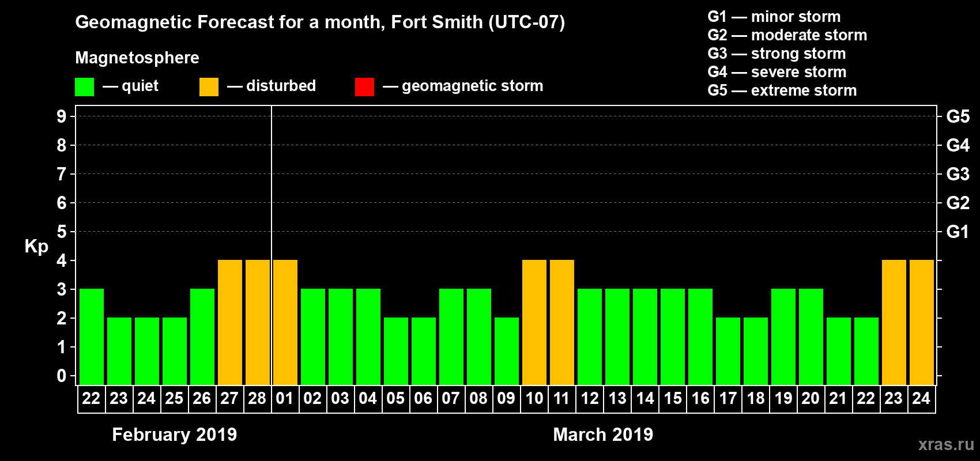The height and width of the screenshot is (461, 980).
Task: Click the March 17 green bar
Action: (x=728, y=352)
